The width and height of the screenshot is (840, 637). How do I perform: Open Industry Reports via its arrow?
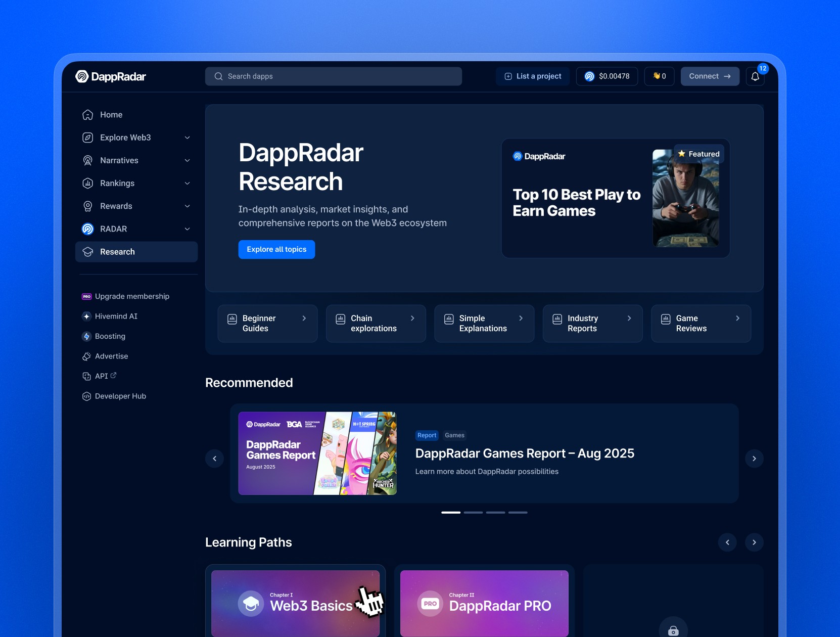coord(629,318)
